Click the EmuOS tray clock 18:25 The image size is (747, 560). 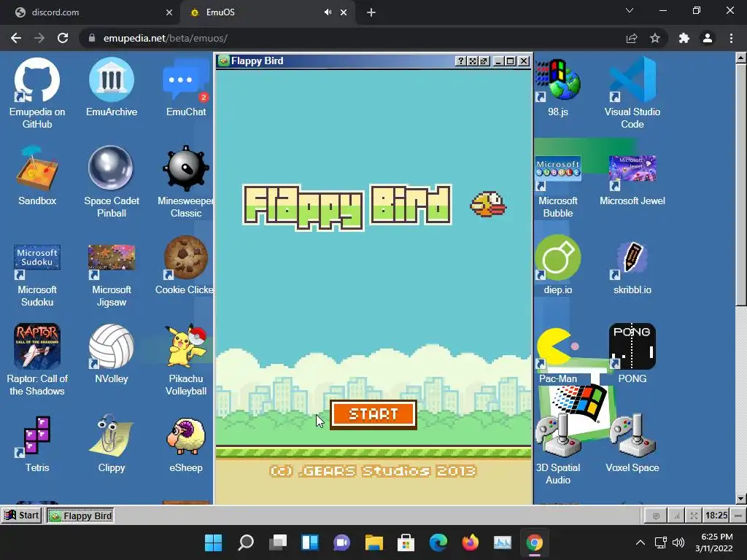(x=716, y=516)
